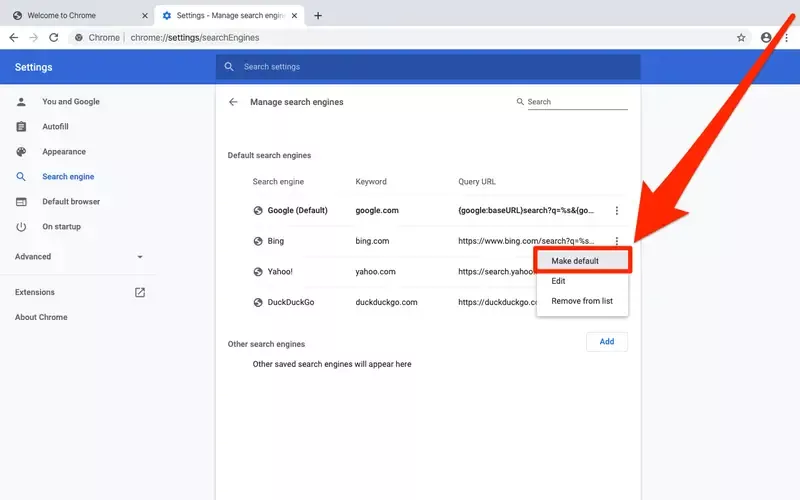Reload the current page
800x500 pixels.
pyautogui.click(x=54, y=37)
